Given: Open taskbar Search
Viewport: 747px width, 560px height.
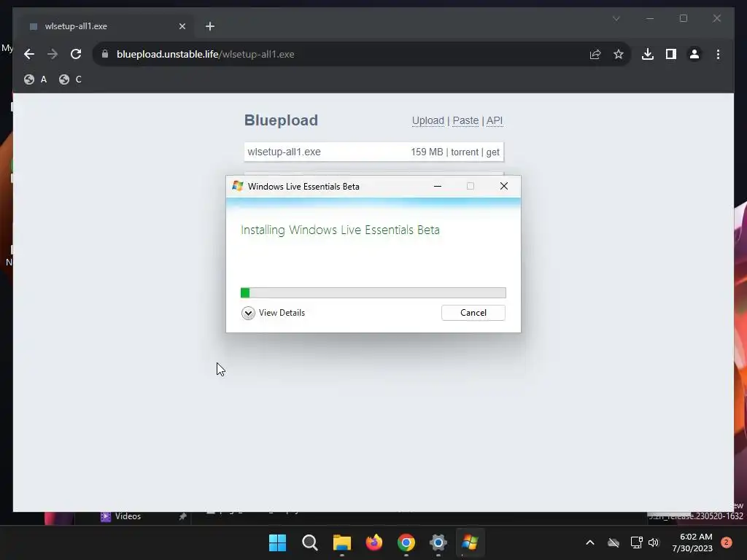Looking at the screenshot, I should tap(309, 542).
